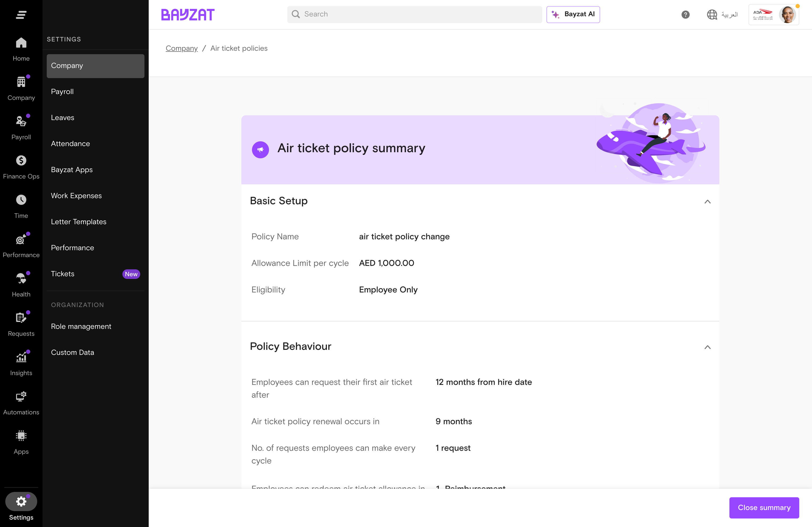Open the Bayzat AI assistant
The height and width of the screenshot is (527, 812).
click(573, 14)
